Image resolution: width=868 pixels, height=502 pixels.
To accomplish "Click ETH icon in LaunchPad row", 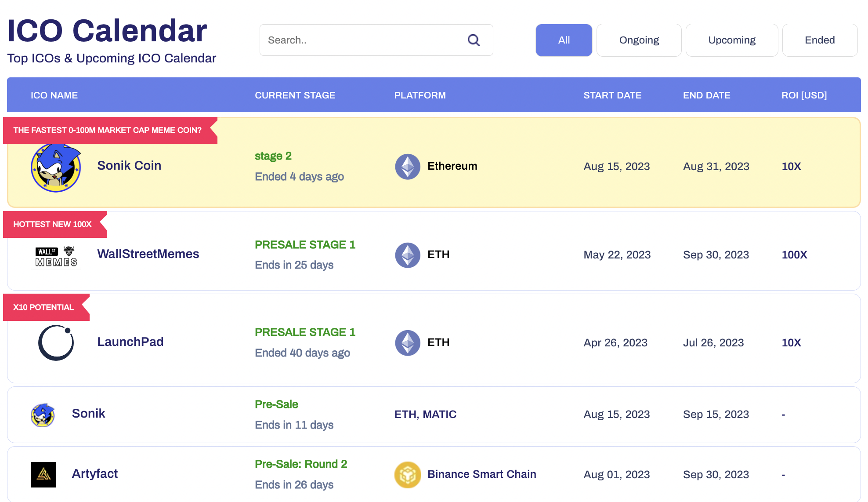I will tap(408, 343).
